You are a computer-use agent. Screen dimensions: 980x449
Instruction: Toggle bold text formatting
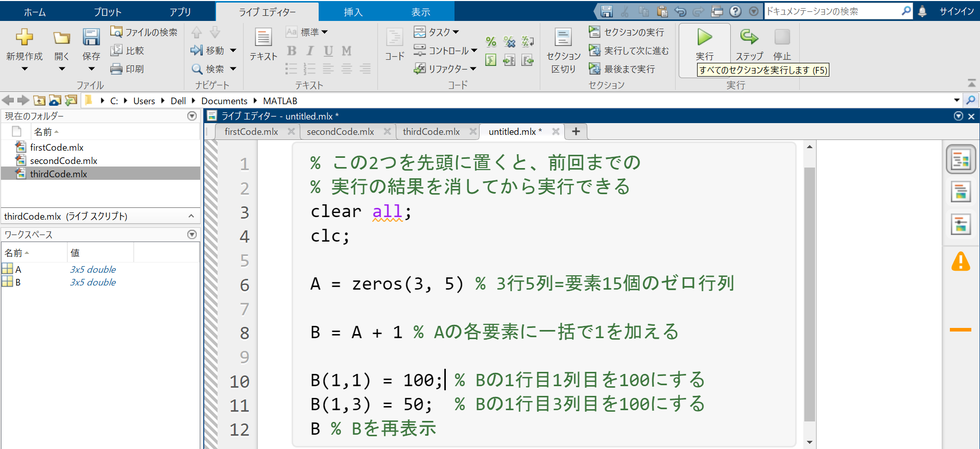(x=292, y=51)
